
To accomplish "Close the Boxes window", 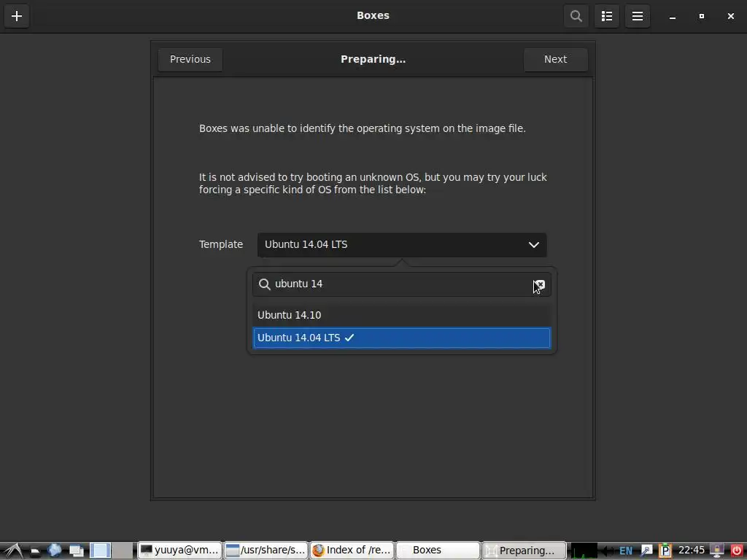I will click(731, 16).
